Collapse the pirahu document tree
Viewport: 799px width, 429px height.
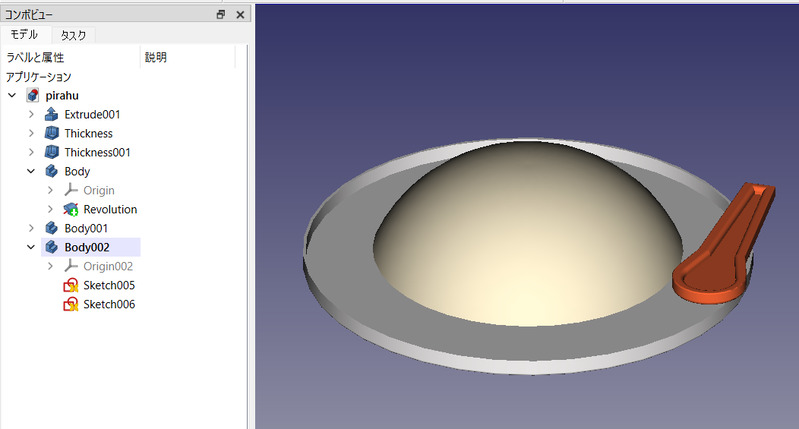[12, 95]
